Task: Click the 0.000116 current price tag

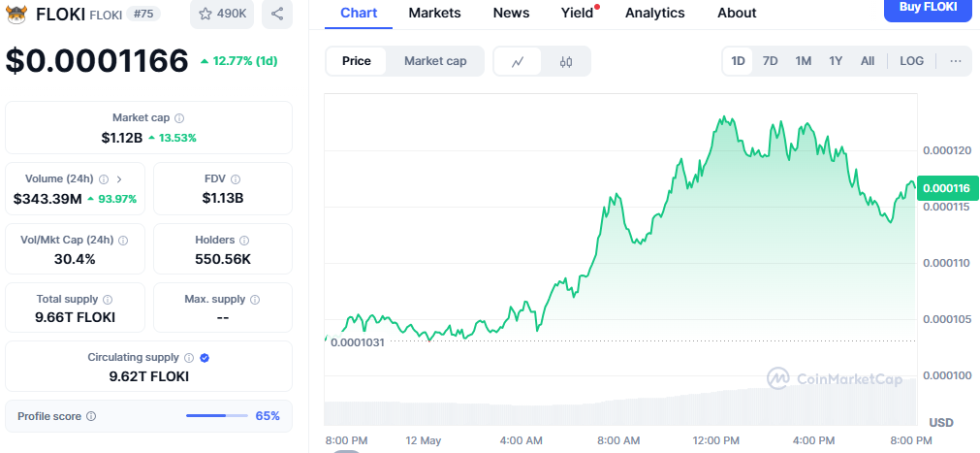Action: [946, 188]
